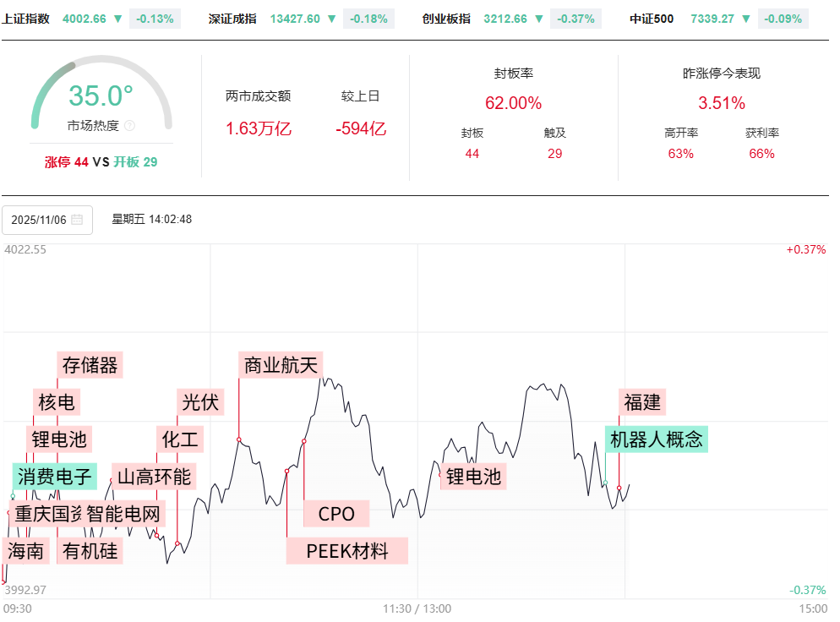The height and width of the screenshot is (622, 840).
Task: Click the 机器人概念 green sector tag
Action: pos(657,439)
